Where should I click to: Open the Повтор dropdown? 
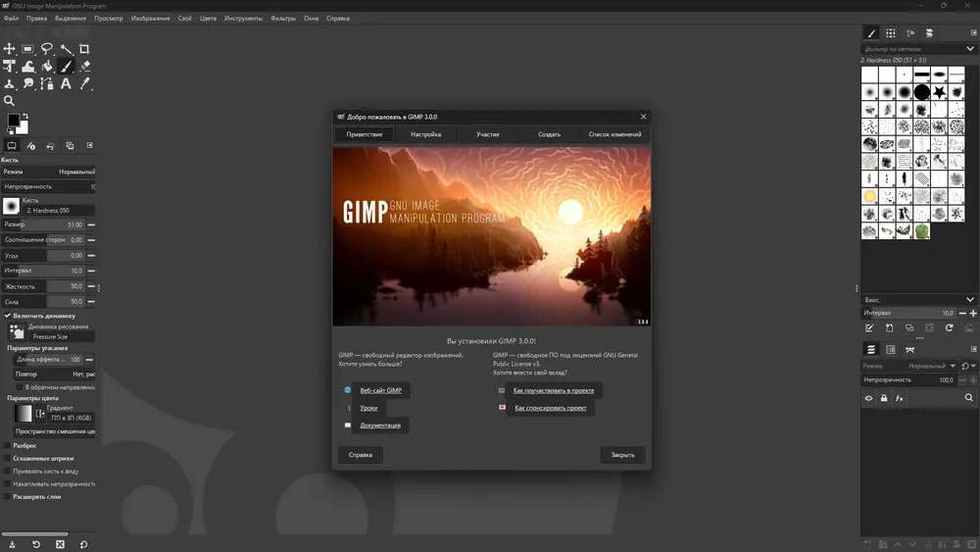coord(54,374)
